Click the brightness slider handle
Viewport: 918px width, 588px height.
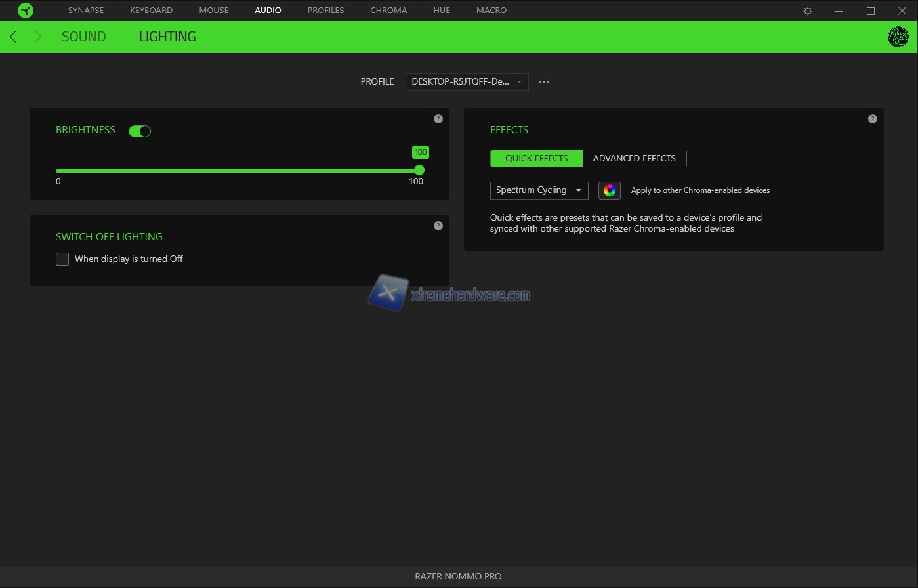419,171
